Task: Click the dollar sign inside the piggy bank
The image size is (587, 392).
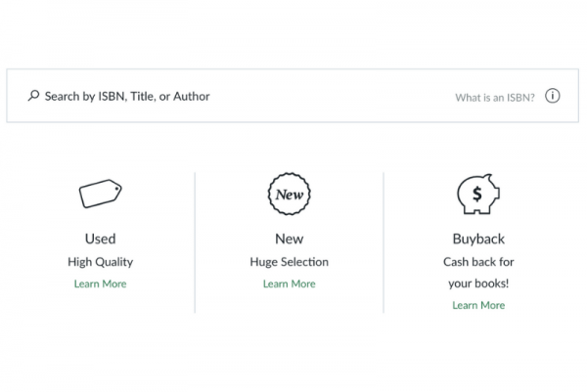Action: coord(477,194)
